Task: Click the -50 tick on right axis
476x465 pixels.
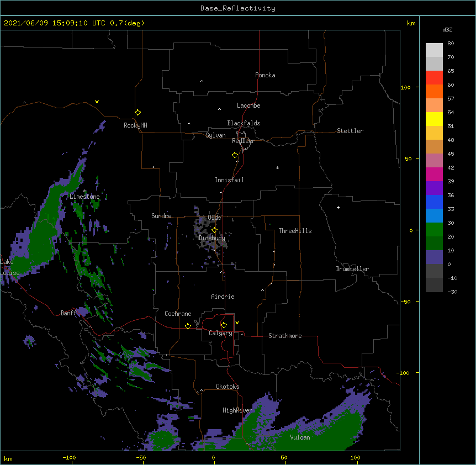Action: (405, 302)
